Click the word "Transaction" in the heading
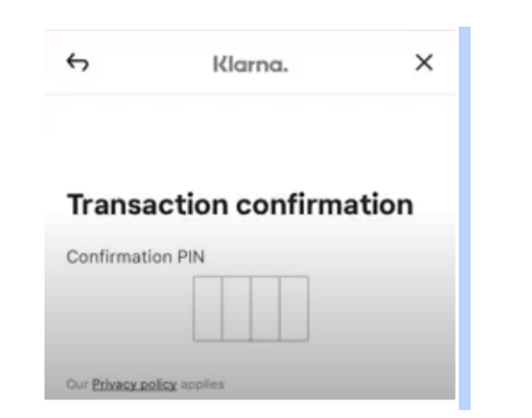The height and width of the screenshot is (418, 532). pyautogui.click(x=147, y=205)
